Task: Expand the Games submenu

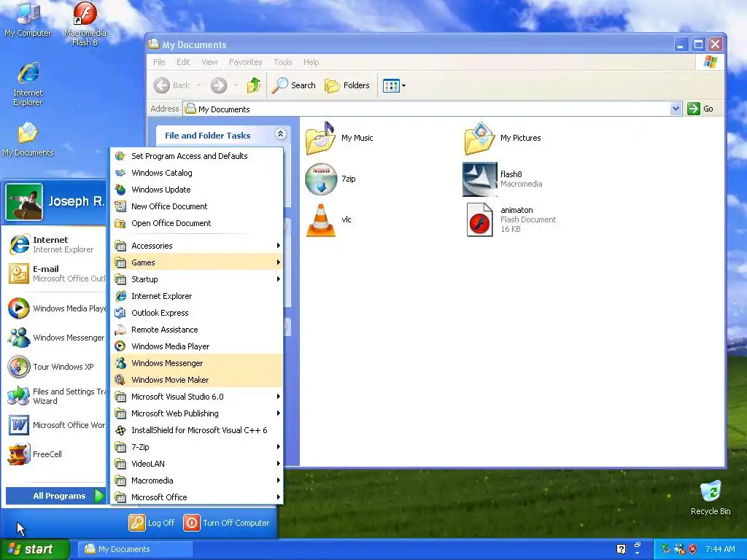Action: click(x=197, y=262)
